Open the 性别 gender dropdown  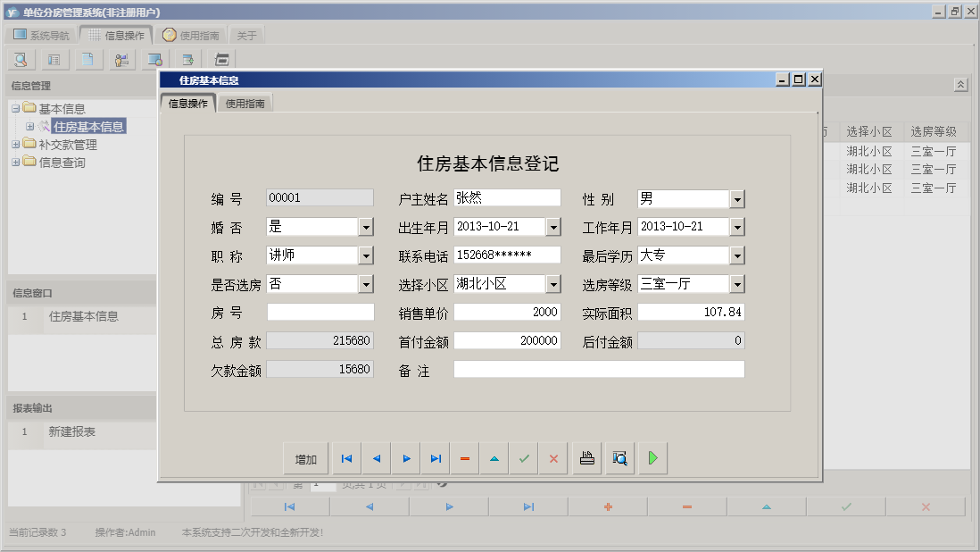coord(735,198)
